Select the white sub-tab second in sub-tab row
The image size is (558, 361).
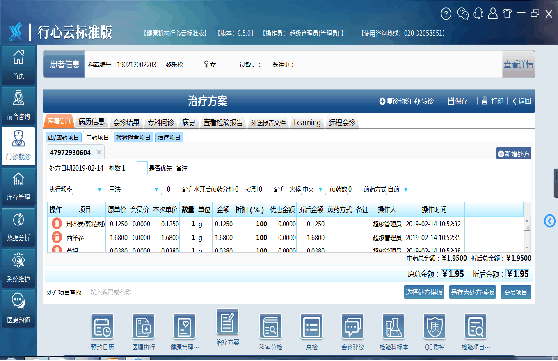97,137
